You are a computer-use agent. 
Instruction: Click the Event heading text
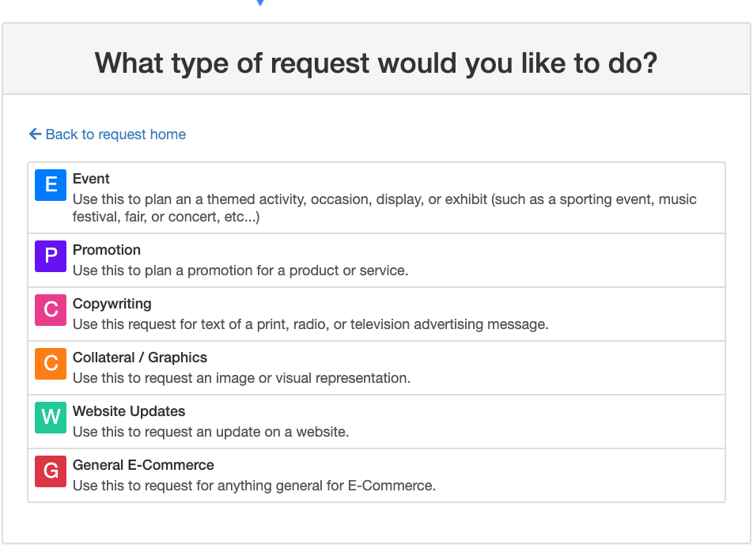[x=92, y=179]
